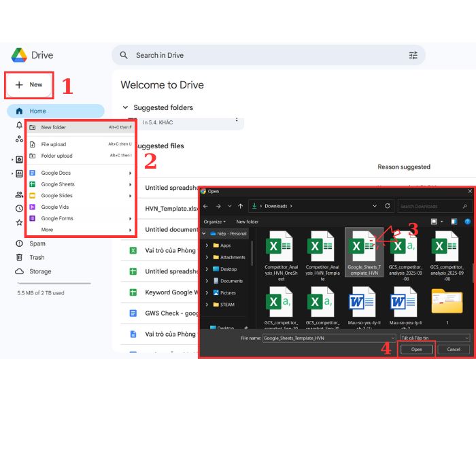Image resolution: width=476 pixels, height=476 pixels.
Task: Refresh the Downloads folder view
Action: [x=387, y=206]
